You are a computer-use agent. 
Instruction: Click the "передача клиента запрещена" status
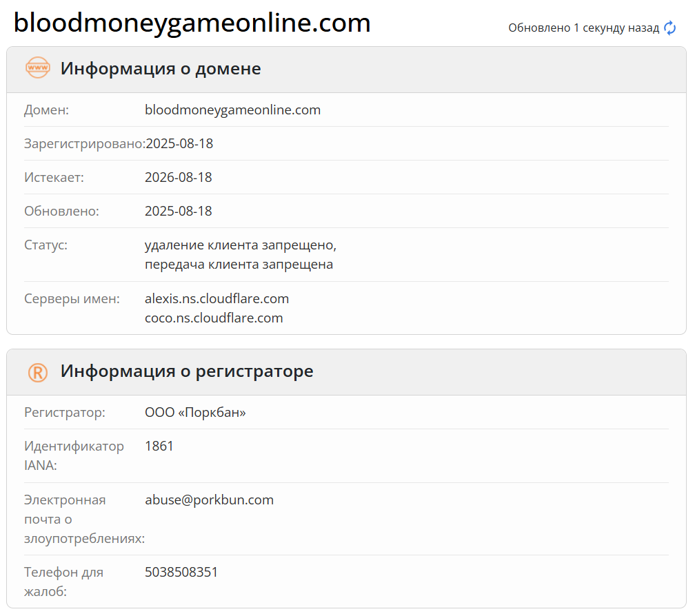pyautogui.click(x=239, y=264)
